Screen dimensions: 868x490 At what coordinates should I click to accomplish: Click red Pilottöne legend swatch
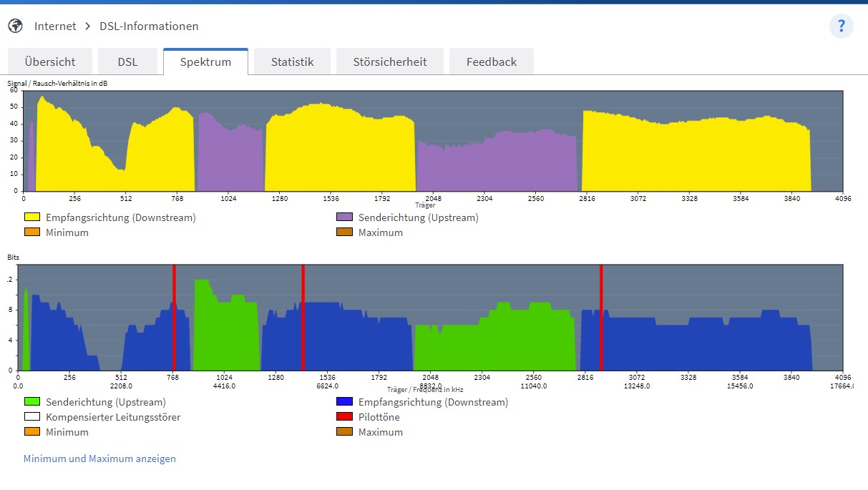pos(344,417)
